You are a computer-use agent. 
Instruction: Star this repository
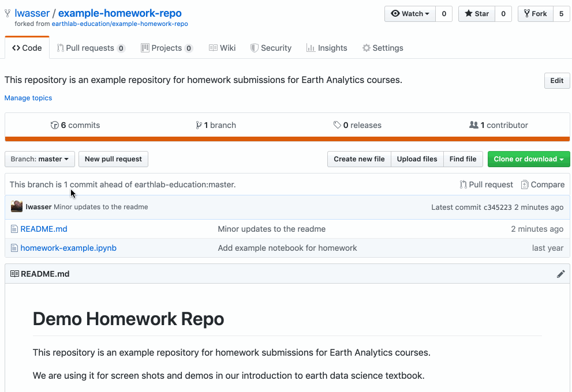pyautogui.click(x=476, y=14)
